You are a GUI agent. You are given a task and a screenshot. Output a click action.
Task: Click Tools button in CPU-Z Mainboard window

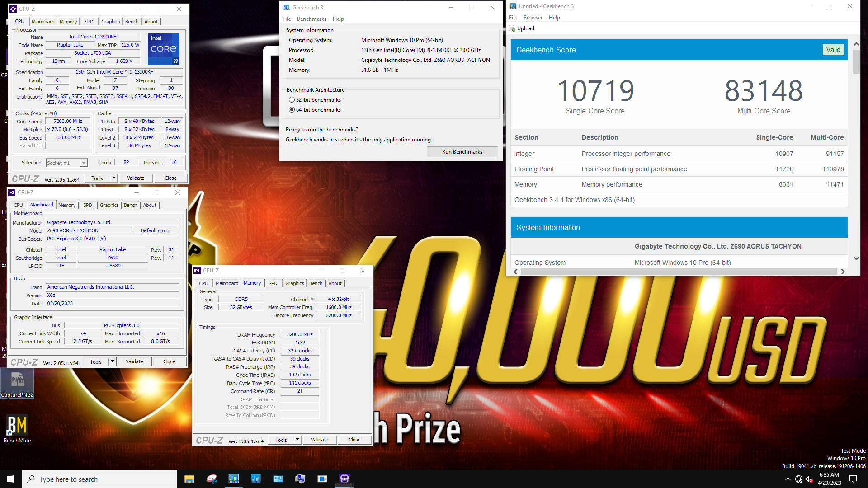tap(96, 361)
